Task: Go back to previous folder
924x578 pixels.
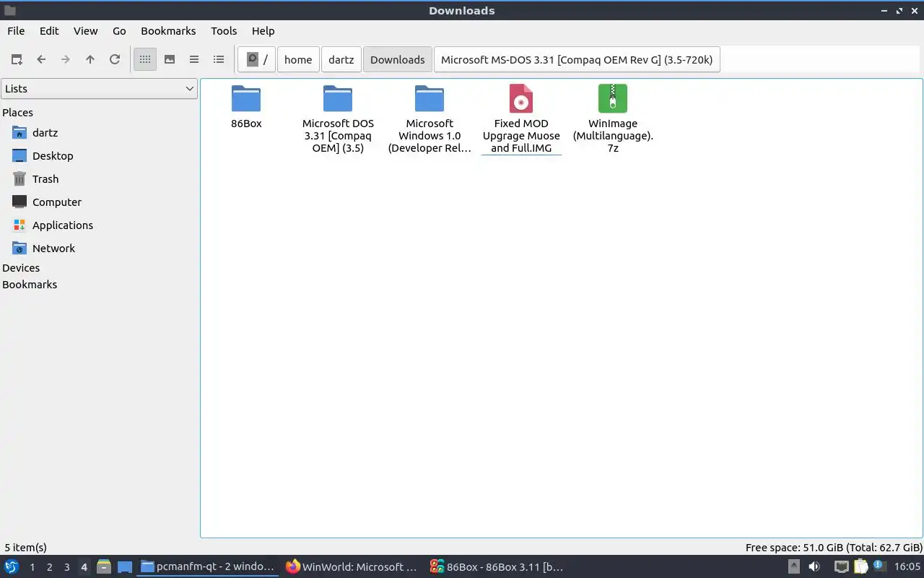Action: tap(41, 59)
